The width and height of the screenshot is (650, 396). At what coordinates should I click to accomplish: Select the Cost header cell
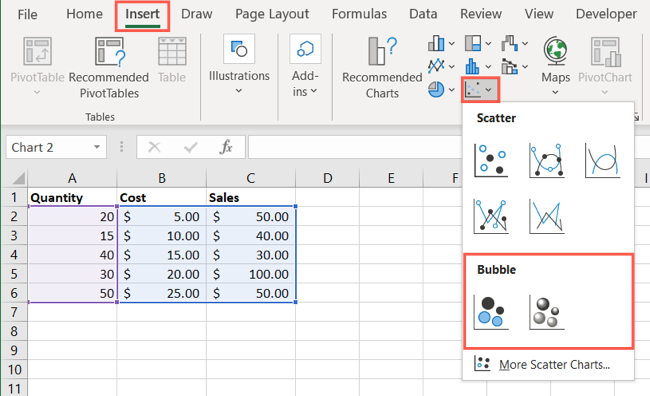(x=162, y=197)
